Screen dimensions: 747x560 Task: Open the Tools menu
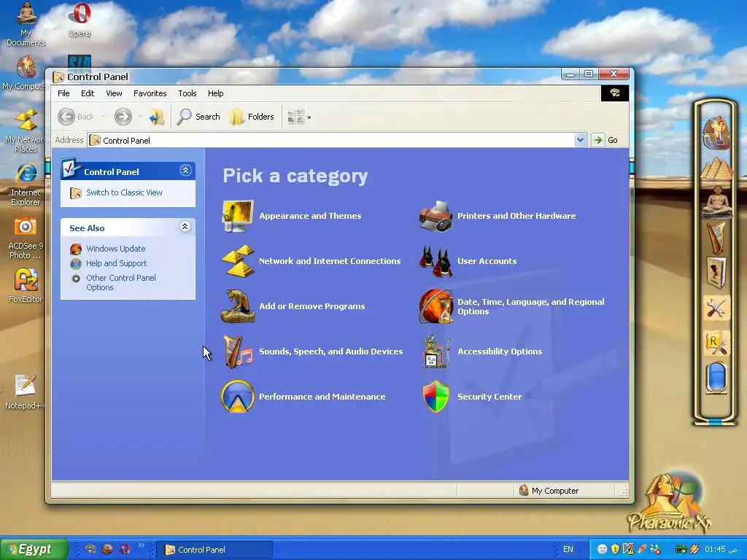[187, 93]
